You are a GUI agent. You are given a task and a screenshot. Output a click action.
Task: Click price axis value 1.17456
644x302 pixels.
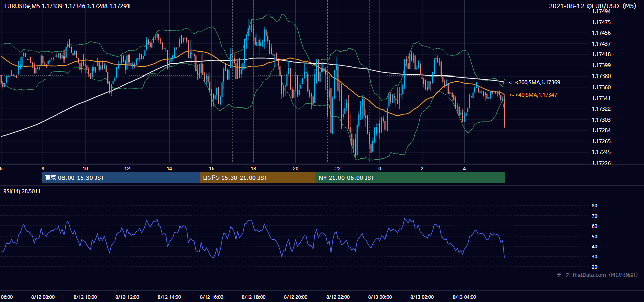(601, 33)
